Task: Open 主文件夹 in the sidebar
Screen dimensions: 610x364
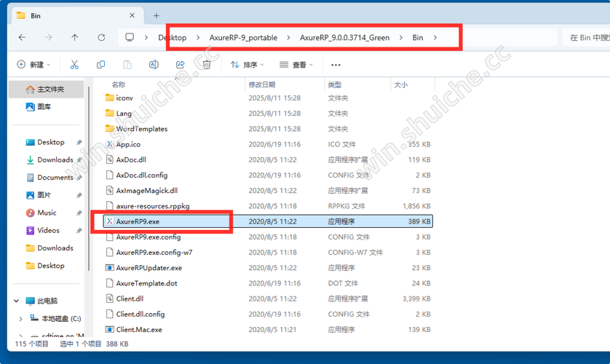Action: click(46, 90)
